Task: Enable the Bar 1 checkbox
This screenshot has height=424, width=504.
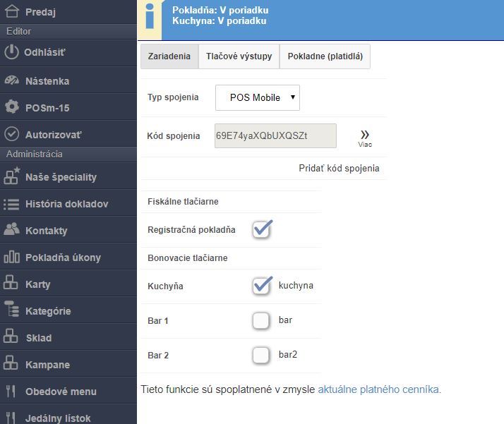Action: pyautogui.click(x=261, y=321)
